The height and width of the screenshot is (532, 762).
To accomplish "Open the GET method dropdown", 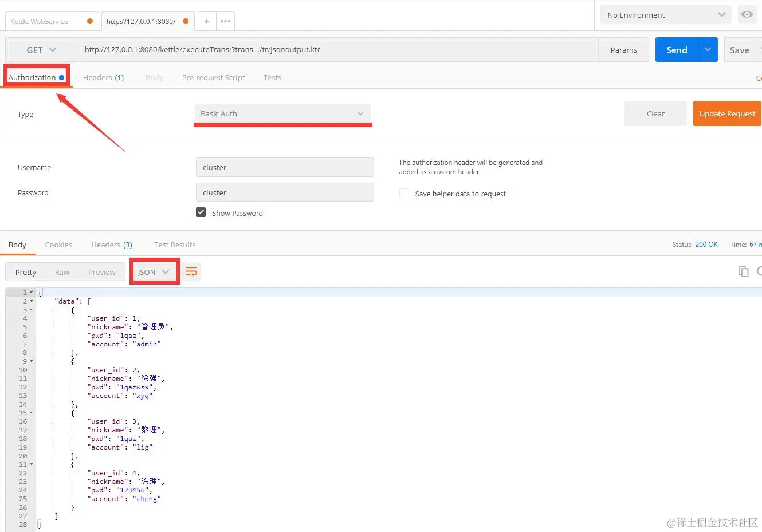I will [41, 50].
